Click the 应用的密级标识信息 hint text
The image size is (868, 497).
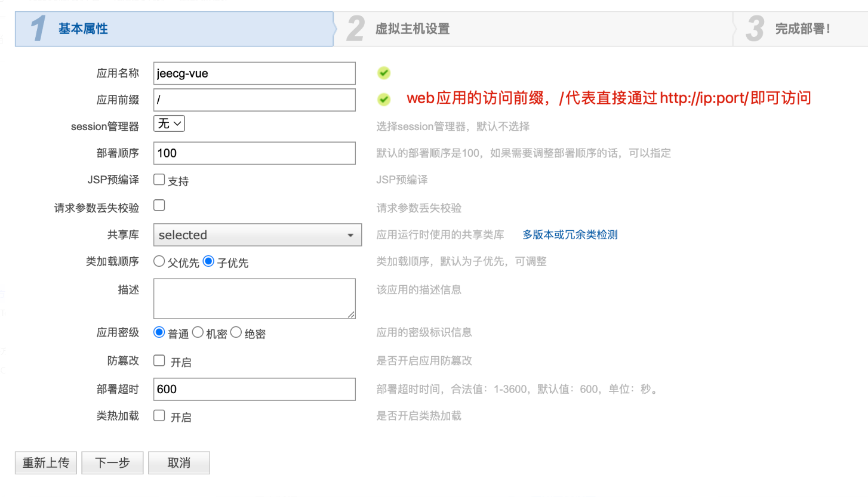coord(424,332)
